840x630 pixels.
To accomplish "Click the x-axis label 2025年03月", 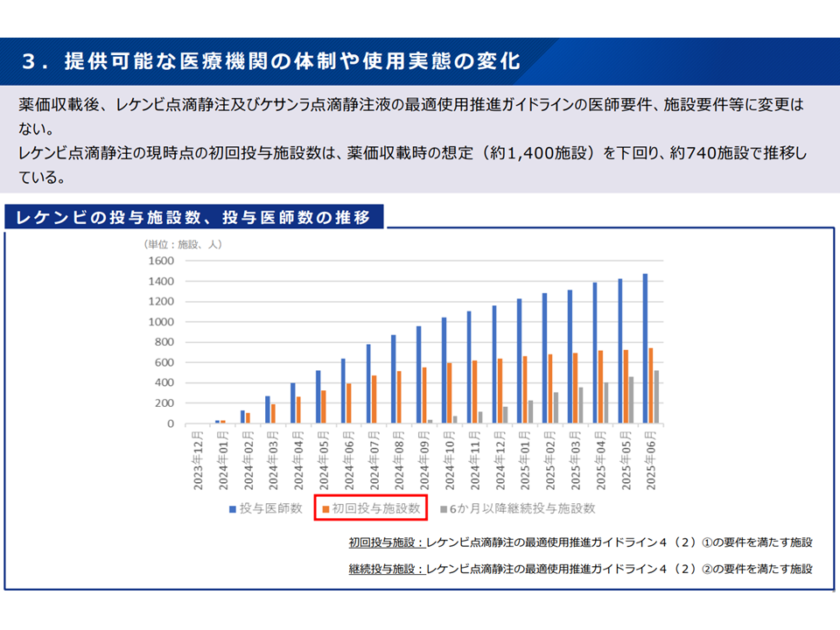I will point(576,461).
